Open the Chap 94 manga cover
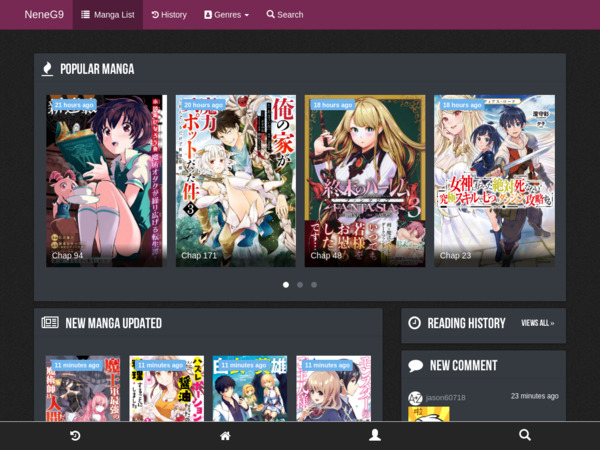Screen dimensions: 600x450 point(106,181)
